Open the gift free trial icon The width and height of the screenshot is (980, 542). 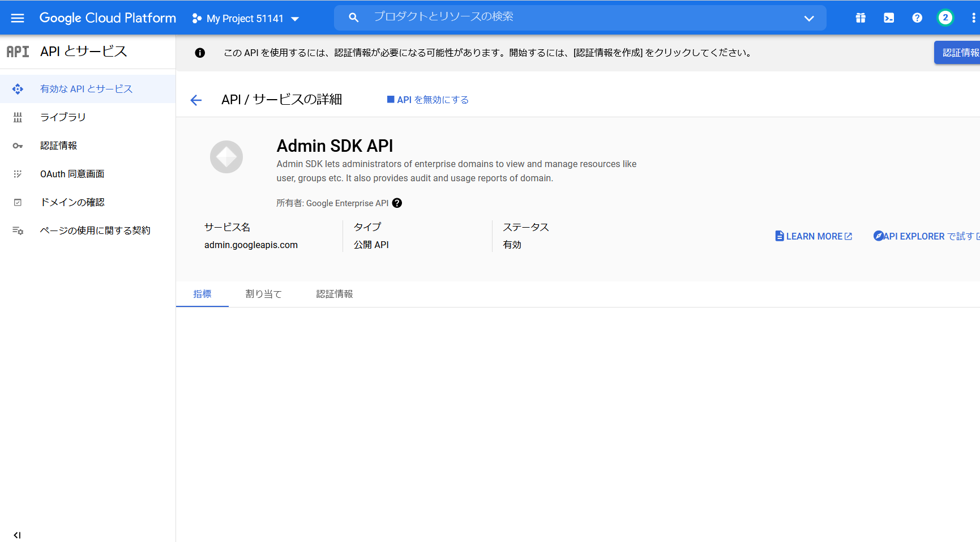(861, 18)
